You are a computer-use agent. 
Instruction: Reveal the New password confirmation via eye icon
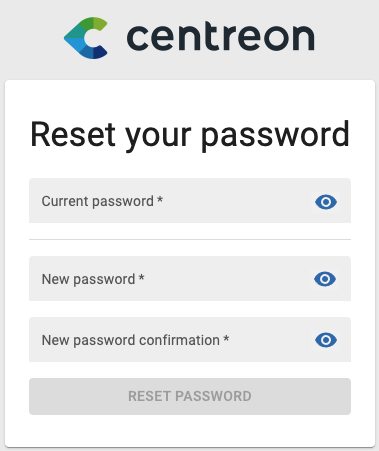point(326,340)
